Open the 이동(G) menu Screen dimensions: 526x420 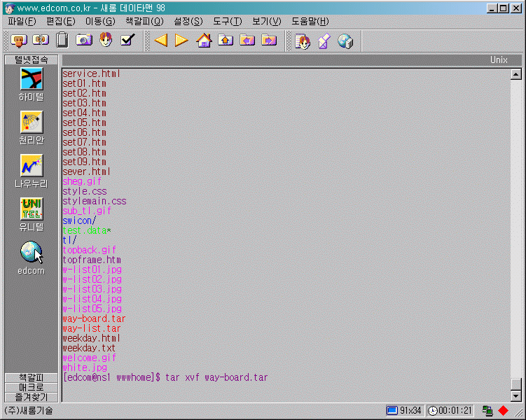point(100,22)
